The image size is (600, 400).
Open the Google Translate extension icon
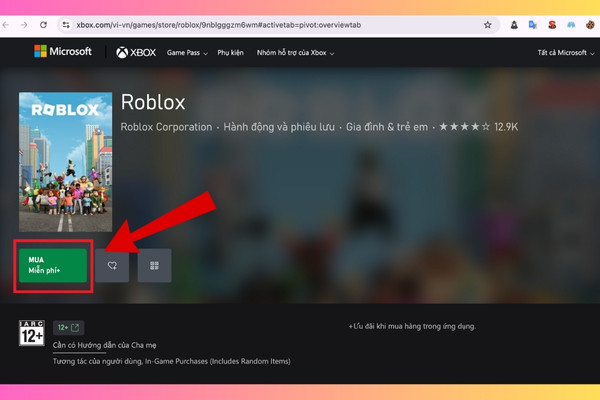pyautogui.click(x=533, y=25)
